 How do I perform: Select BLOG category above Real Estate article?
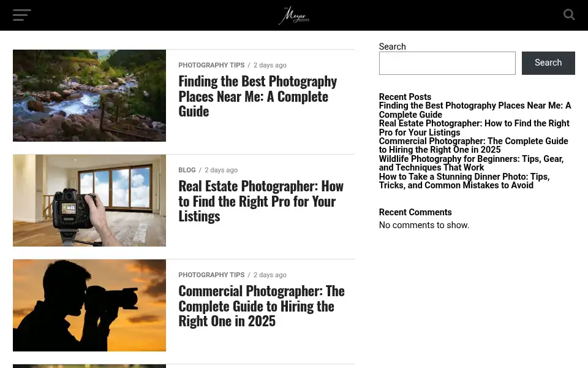pos(187,170)
